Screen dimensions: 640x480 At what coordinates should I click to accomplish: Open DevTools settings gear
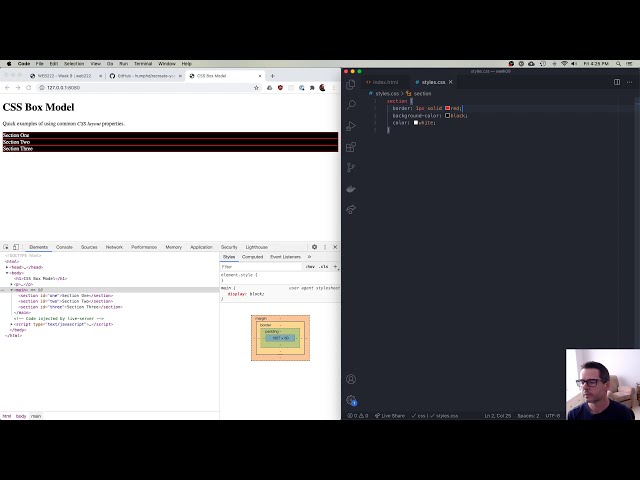pos(314,247)
